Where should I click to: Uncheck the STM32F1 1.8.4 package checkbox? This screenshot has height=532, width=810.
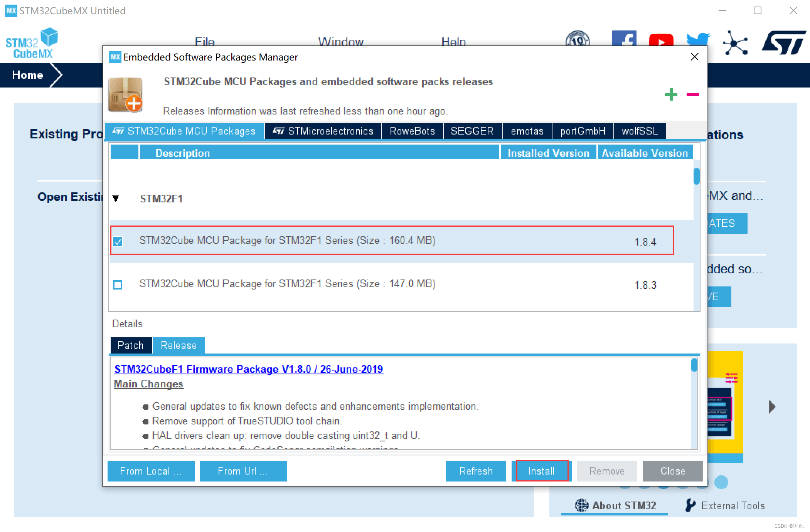118,242
